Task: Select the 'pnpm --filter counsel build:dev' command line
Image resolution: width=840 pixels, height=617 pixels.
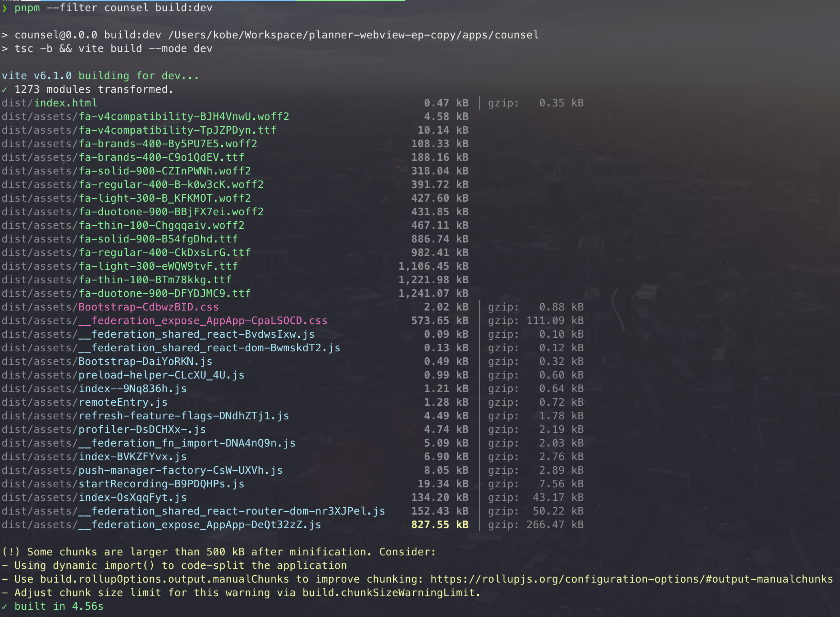Action: (x=114, y=8)
